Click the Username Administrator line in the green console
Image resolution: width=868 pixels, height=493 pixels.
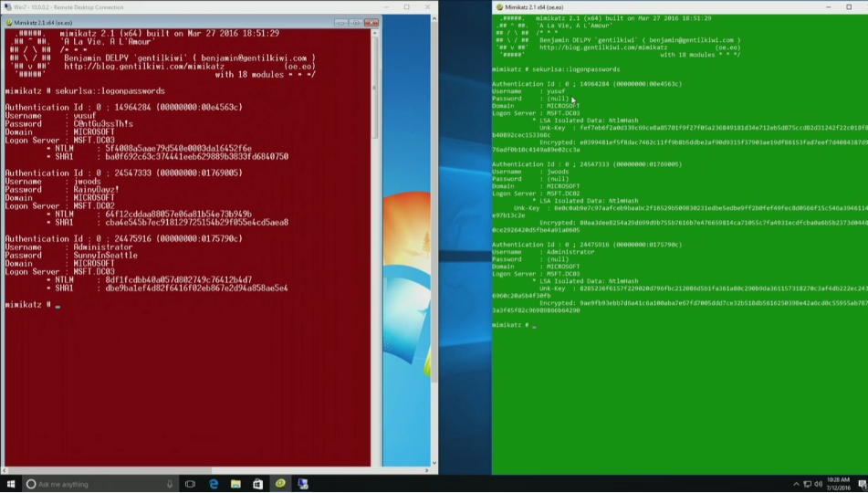[x=543, y=251]
